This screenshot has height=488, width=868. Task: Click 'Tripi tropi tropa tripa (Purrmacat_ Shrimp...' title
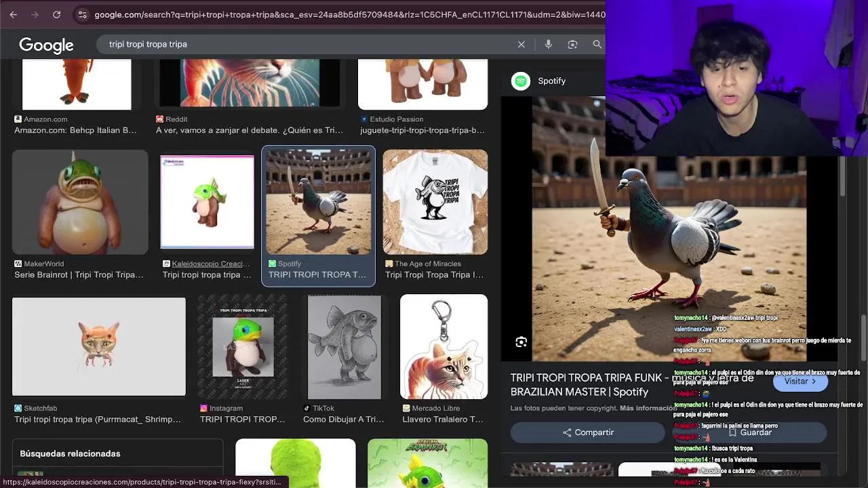click(98, 419)
